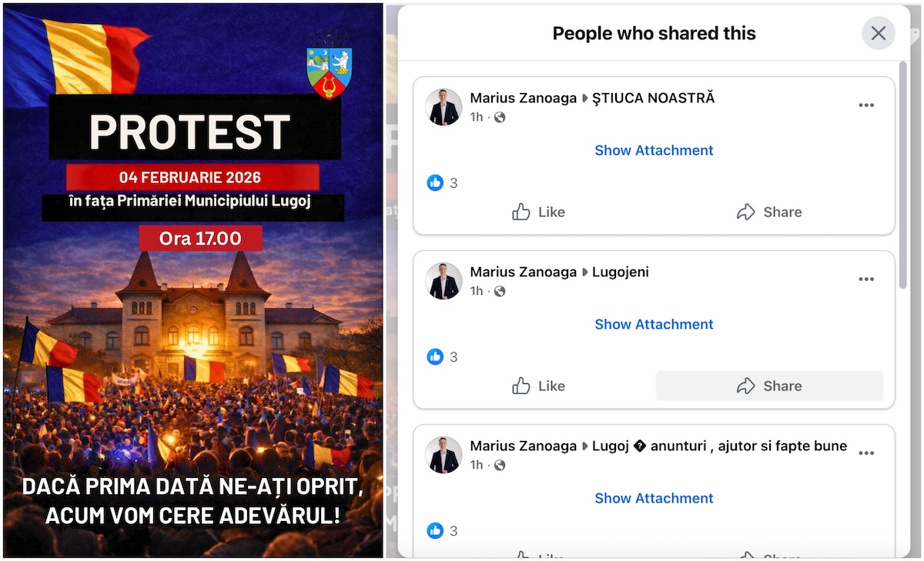924x561 pixels.
Task: Click the like reaction icon on Lugojeni share
Action: pyautogui.click(x=435, y=357)
